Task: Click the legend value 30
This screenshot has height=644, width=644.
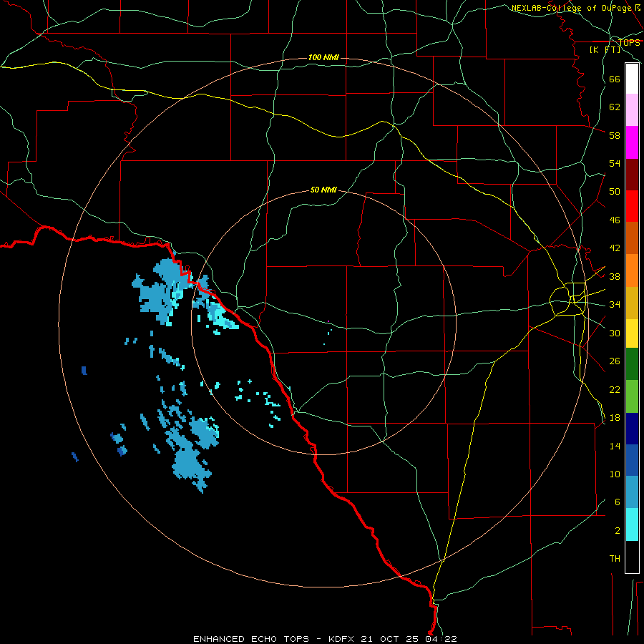Action: tap(615, 333)
